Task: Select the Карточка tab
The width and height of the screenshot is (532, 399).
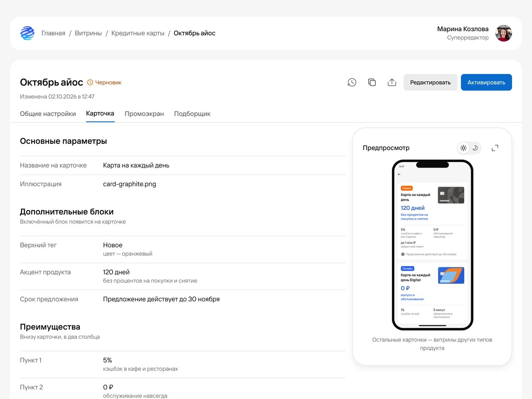Action: (100, 113)
